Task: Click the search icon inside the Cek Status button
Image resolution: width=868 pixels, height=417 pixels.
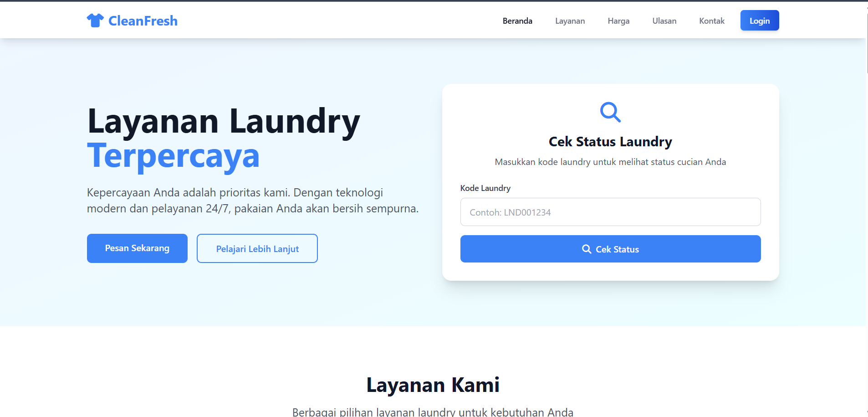Action: [x=587, y=249]
